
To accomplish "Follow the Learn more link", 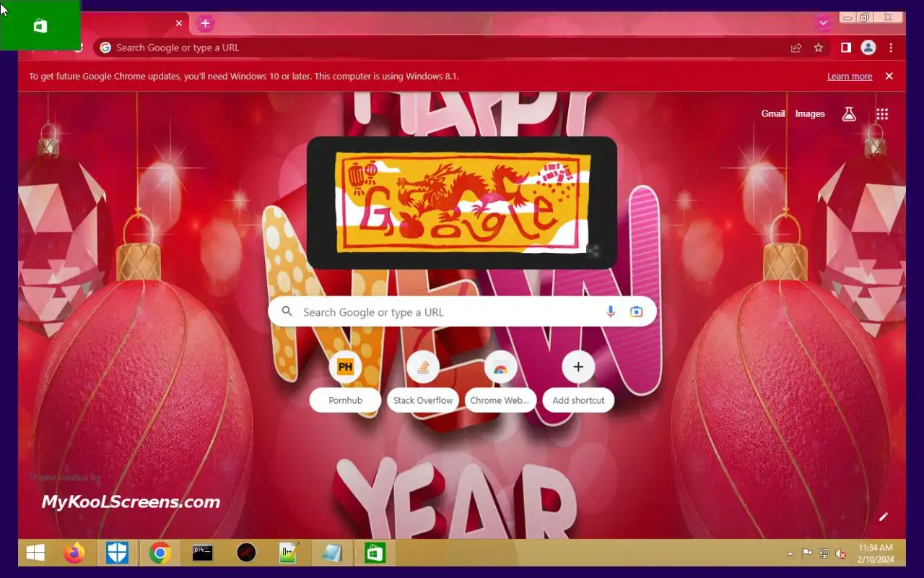I will tap(850, 77).
